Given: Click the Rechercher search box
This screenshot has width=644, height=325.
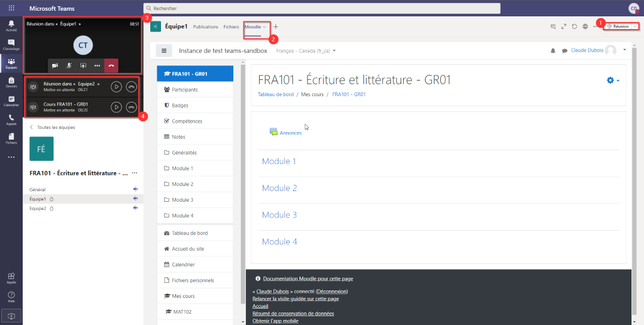Looking at the screenshot, I should tap(321, 8).
